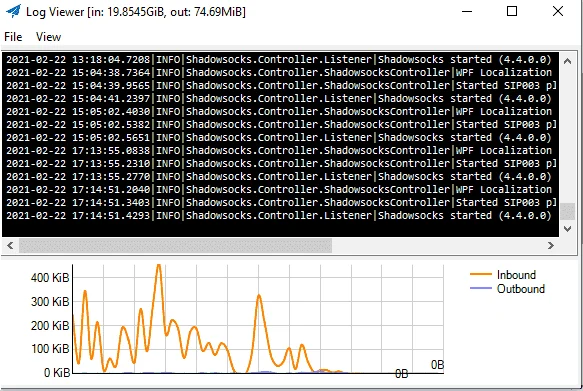Image resolution: width=583 pixels, height=391 pixels.
Task: Click the 300 KiB axis label
Action: coord(50,301)
